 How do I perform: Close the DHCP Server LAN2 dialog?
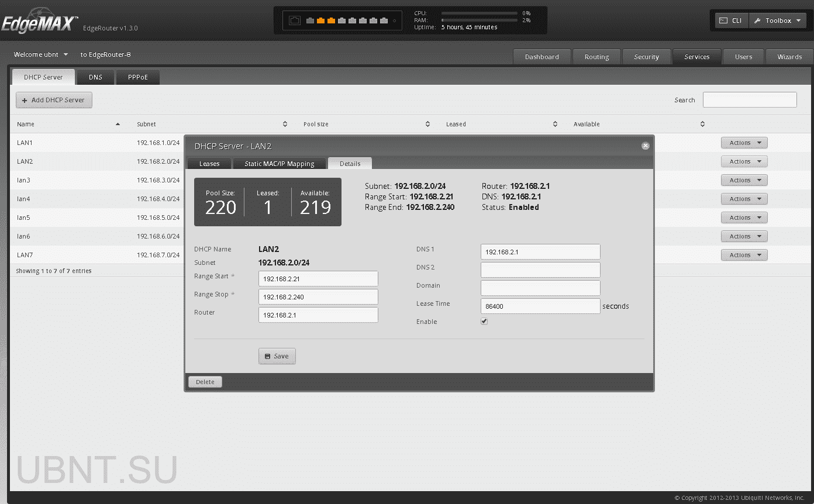coord(645,146)
